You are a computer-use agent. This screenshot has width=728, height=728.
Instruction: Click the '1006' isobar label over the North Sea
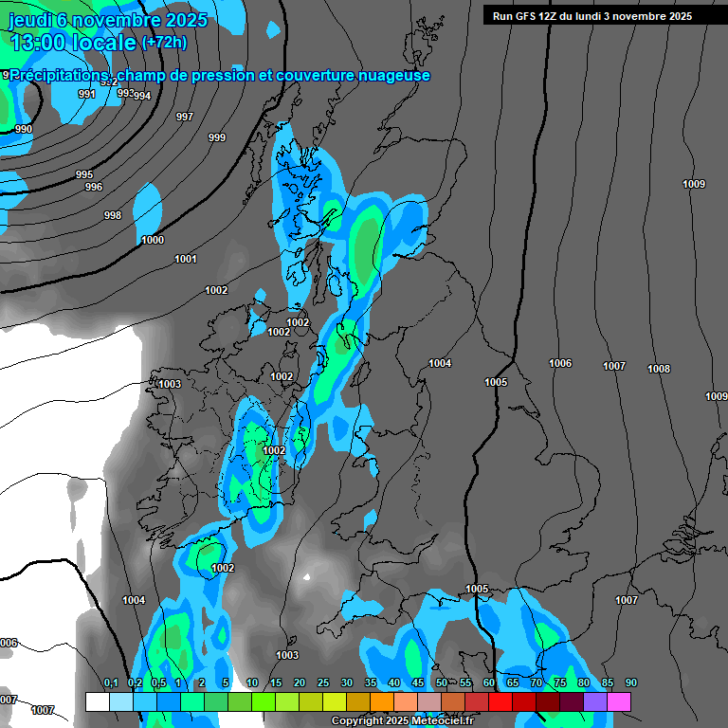point(560,363)
